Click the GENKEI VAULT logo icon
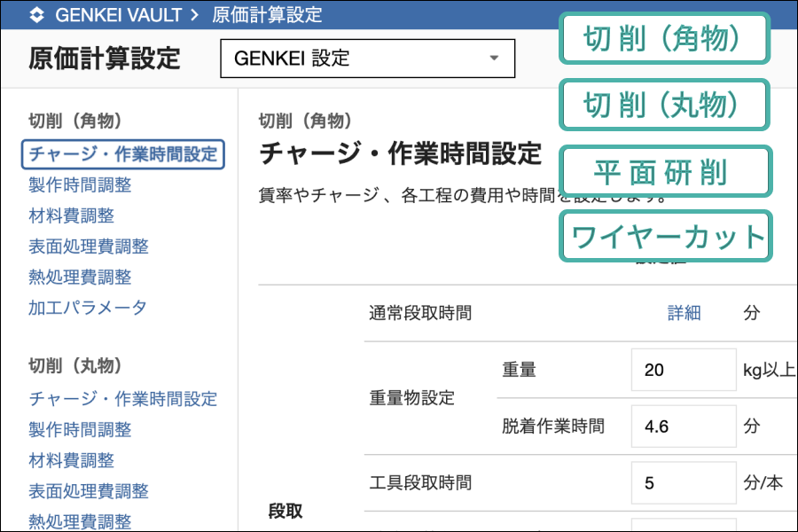Image resolution: width=798 pixels, height=532 pixels. tap(35, 15)
